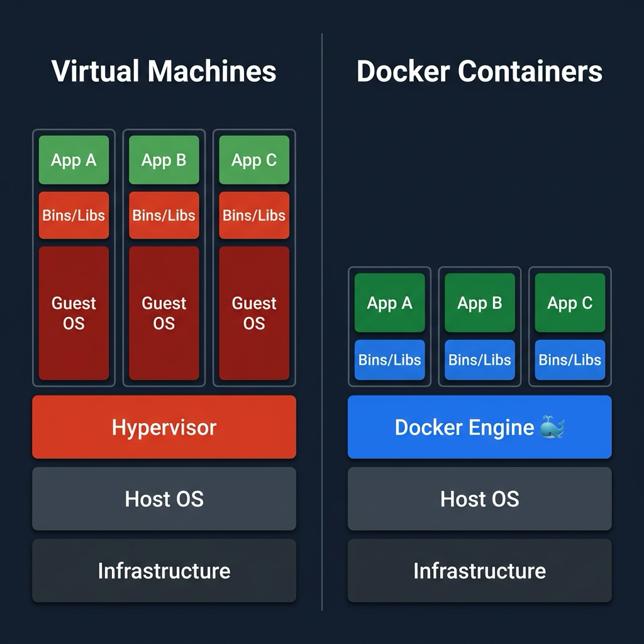Click the App B block under Docker Containers
The height and width of the screenshot is (644, 644).
[480, 303]
